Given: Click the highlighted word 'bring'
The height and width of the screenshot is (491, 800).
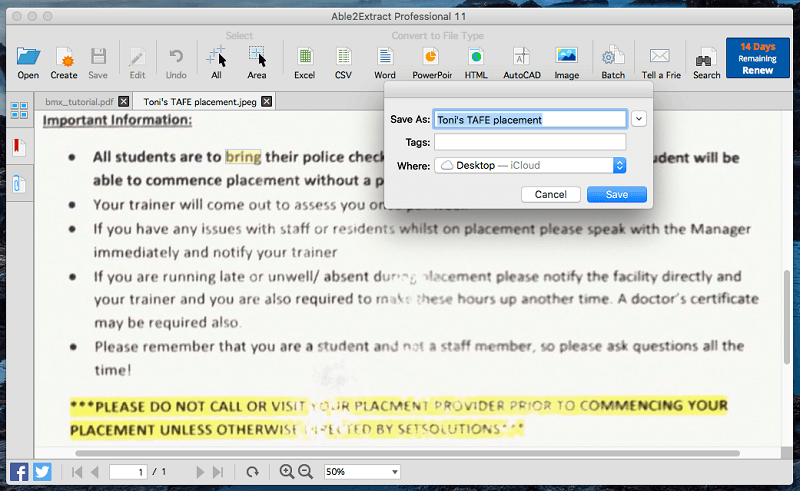Looking at the screenshot, I should tap(243, 157).
